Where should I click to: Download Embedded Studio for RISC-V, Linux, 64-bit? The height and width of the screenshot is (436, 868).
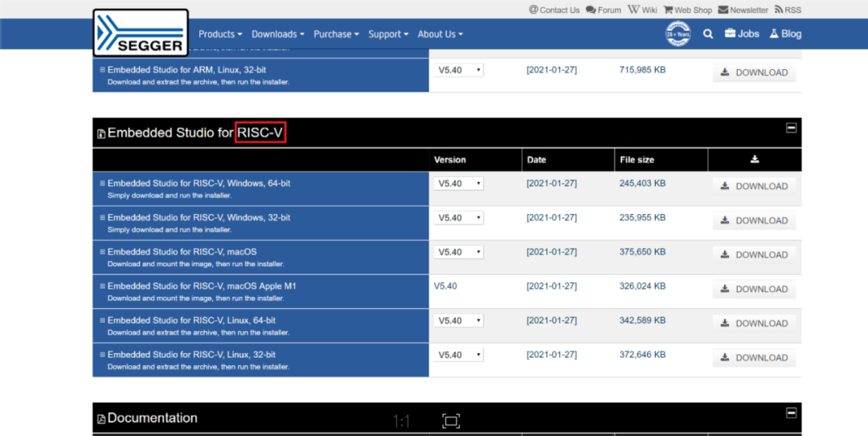(754, 323)
